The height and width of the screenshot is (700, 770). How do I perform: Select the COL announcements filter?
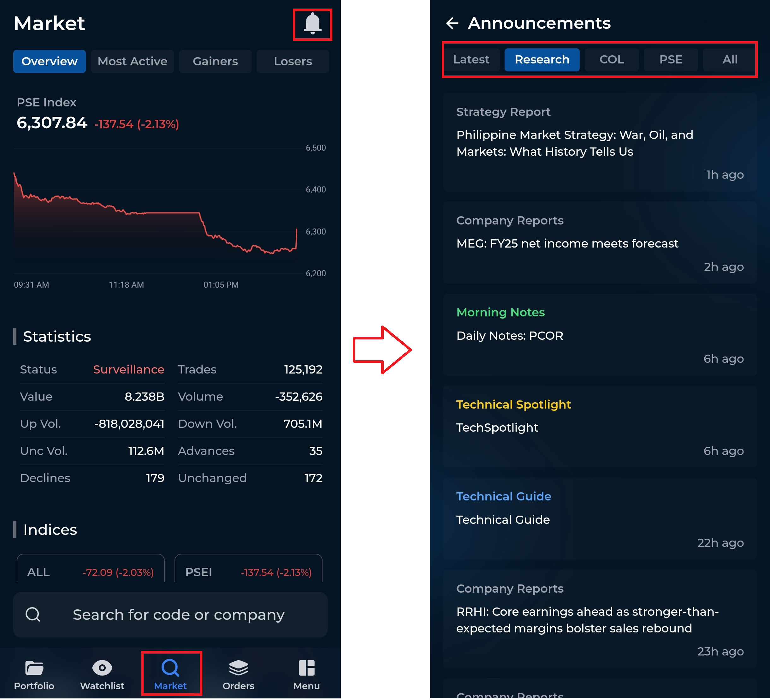click(x=612, y=60)
